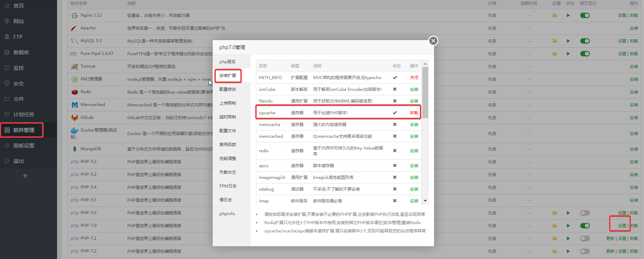Switch to the 配置修改 tab

point(228,89)
